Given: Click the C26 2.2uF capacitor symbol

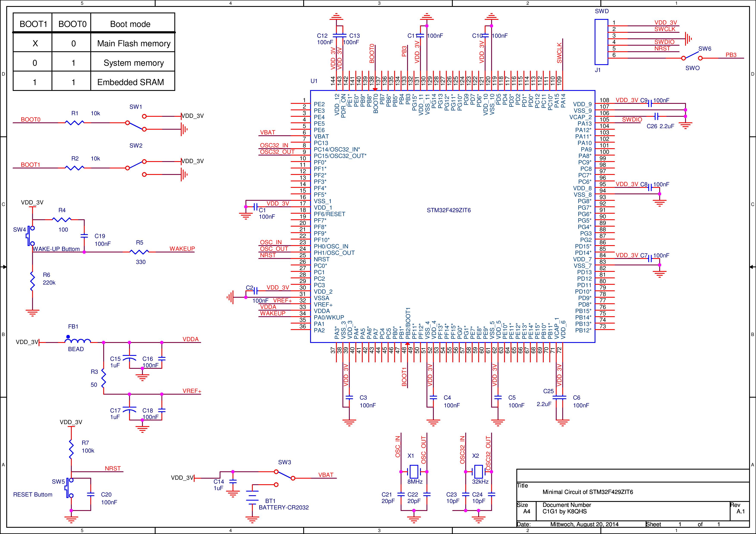Looking at the screenshot, I should click(x=656, y=116).
